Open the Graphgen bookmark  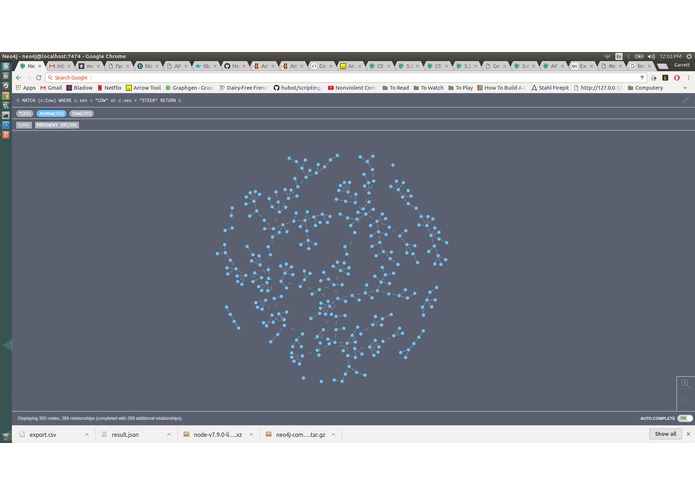(189, 88)
